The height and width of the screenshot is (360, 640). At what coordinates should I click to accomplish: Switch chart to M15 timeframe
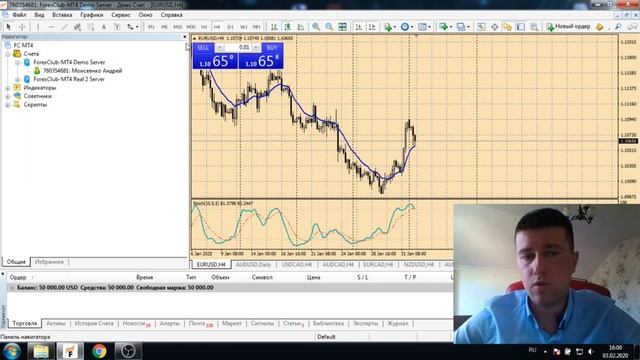(x=178, y=27)
